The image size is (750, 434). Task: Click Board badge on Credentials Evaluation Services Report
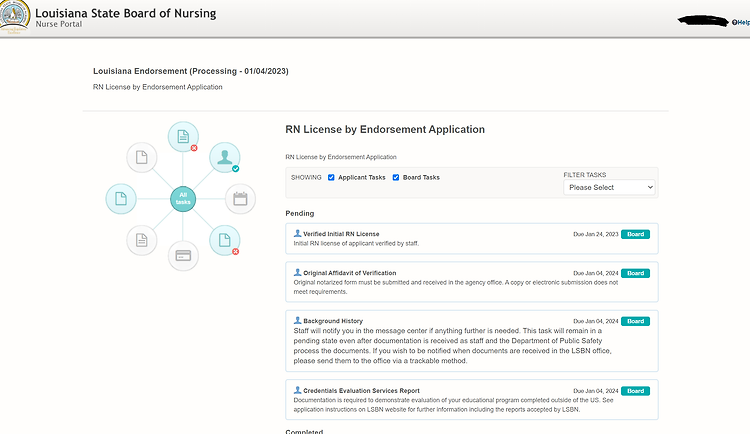pos(635,391)
